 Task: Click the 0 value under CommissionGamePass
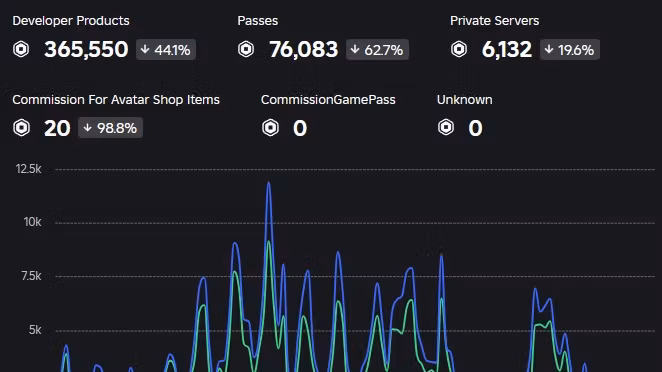point(300,128)
